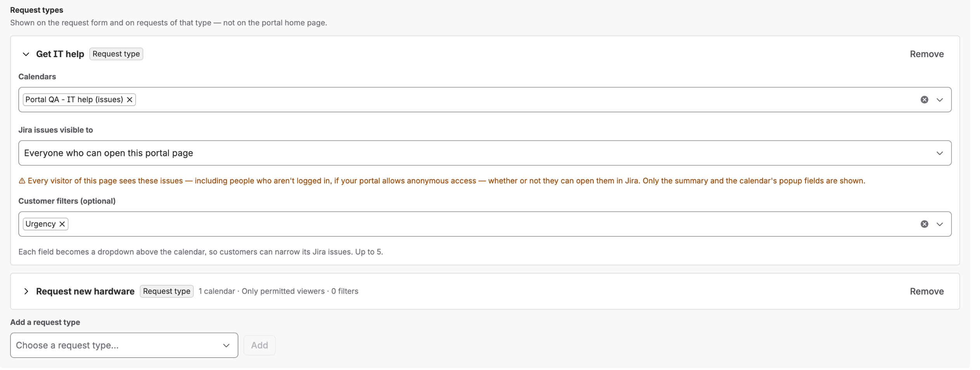980x370 pixels.
Task: Click the Urgency filter label
Action: coord(40,224)
